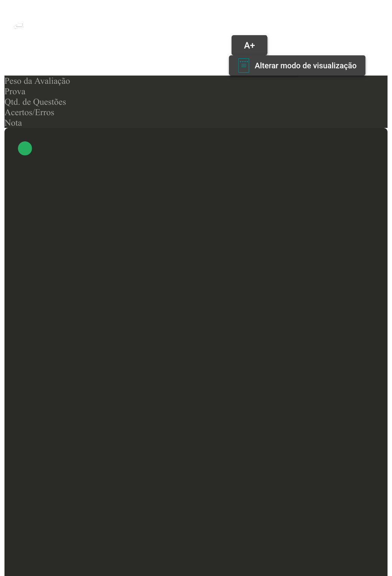
Task: Click the back arrow icon
Action: [18, 26]
